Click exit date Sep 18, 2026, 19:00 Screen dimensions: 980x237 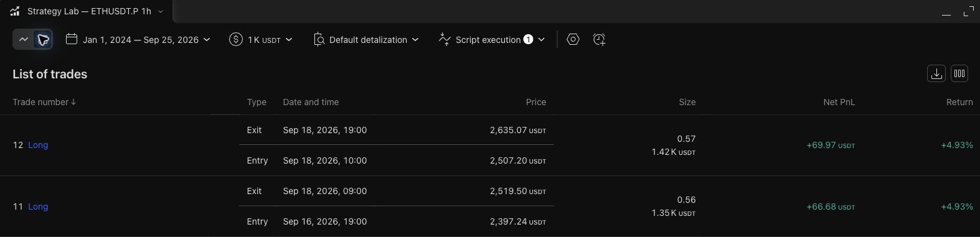click(325, 130)
